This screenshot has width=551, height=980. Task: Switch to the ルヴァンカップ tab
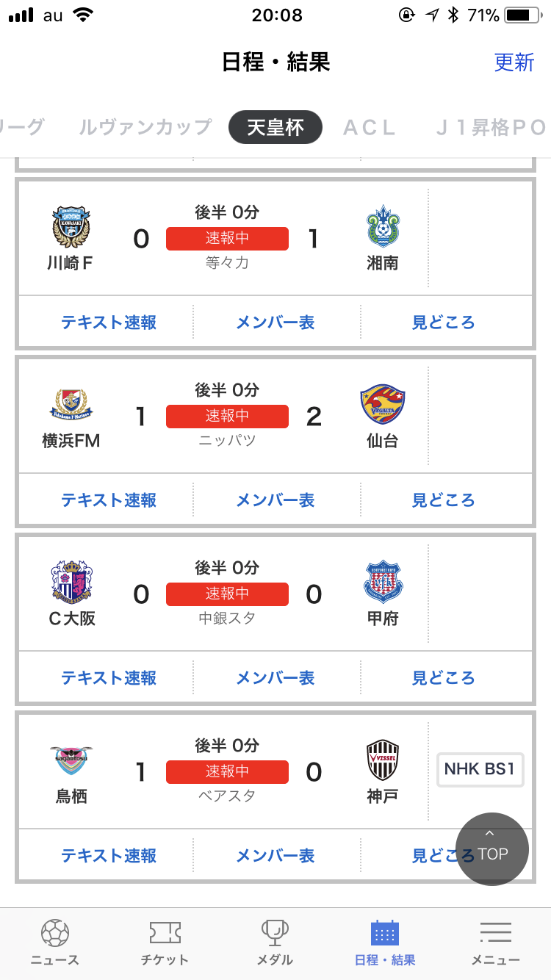point(145,127)
